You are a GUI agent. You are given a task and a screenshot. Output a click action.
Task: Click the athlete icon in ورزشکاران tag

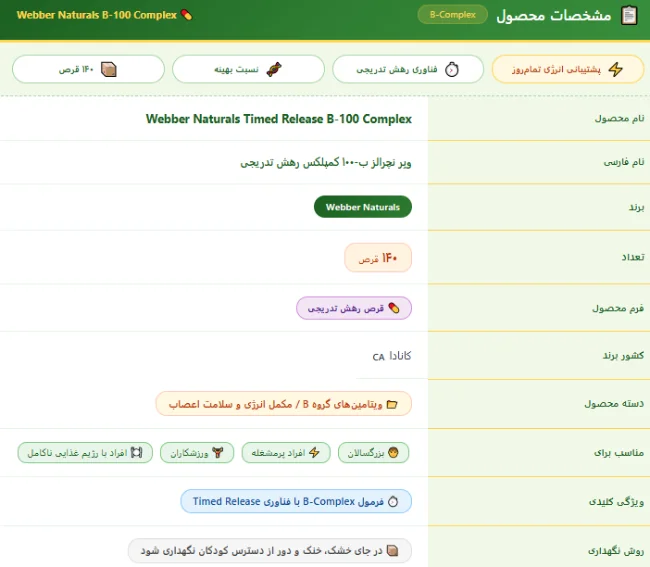pyautogui.click(x=218, y=453)
